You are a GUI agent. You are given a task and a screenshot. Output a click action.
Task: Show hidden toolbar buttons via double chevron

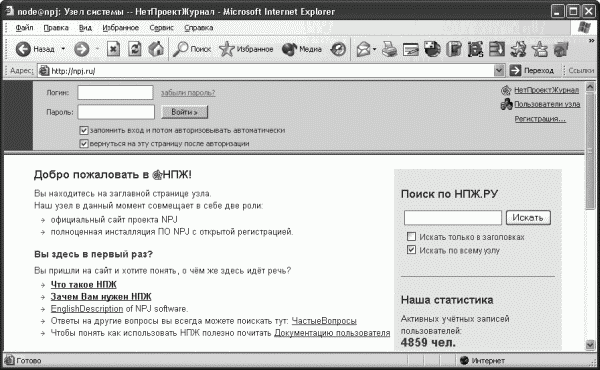point(592,41)
